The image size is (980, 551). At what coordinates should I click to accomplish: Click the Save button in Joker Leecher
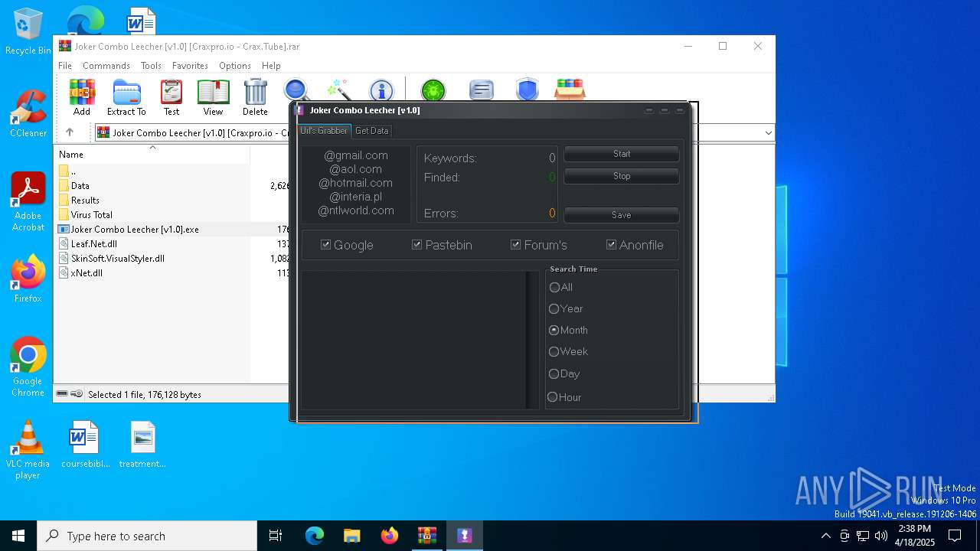[x=622, y=215]
